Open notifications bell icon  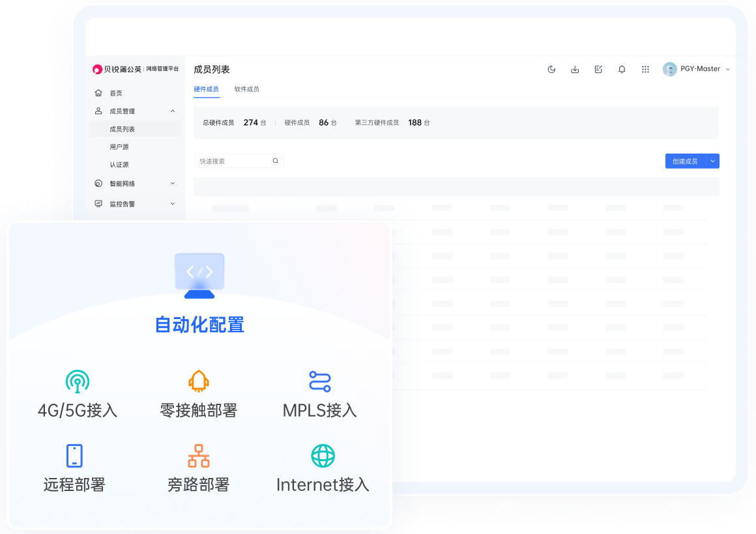coord(622,70)
